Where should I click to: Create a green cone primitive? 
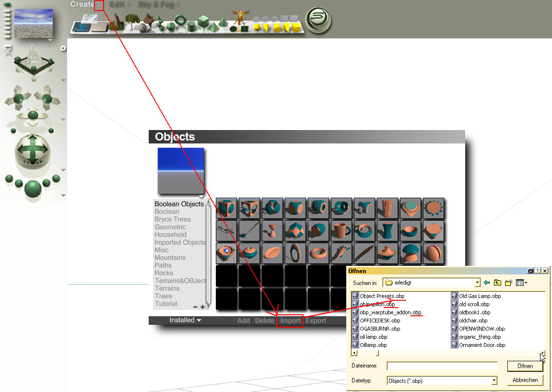tap(223, 23)
